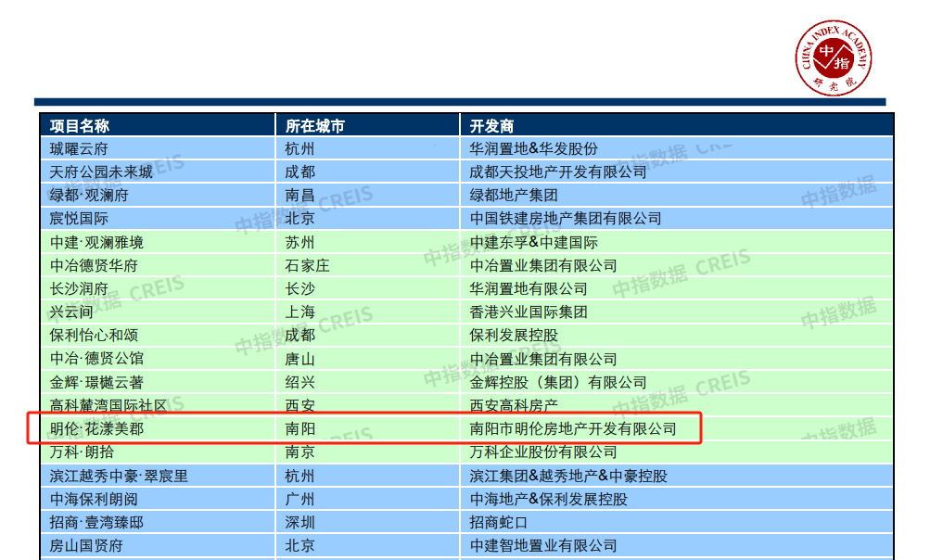Viewport: 930px width, 560px height.
Task: Click 中冶置业集团有限公司 in the 唐山 row
Action: pyautogui.click(x=543, y=359)
